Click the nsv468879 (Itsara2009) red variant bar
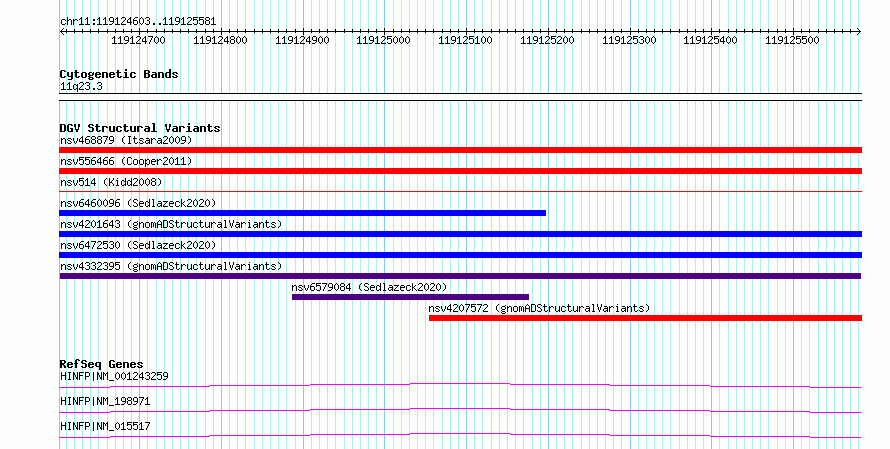 [460, 150]
